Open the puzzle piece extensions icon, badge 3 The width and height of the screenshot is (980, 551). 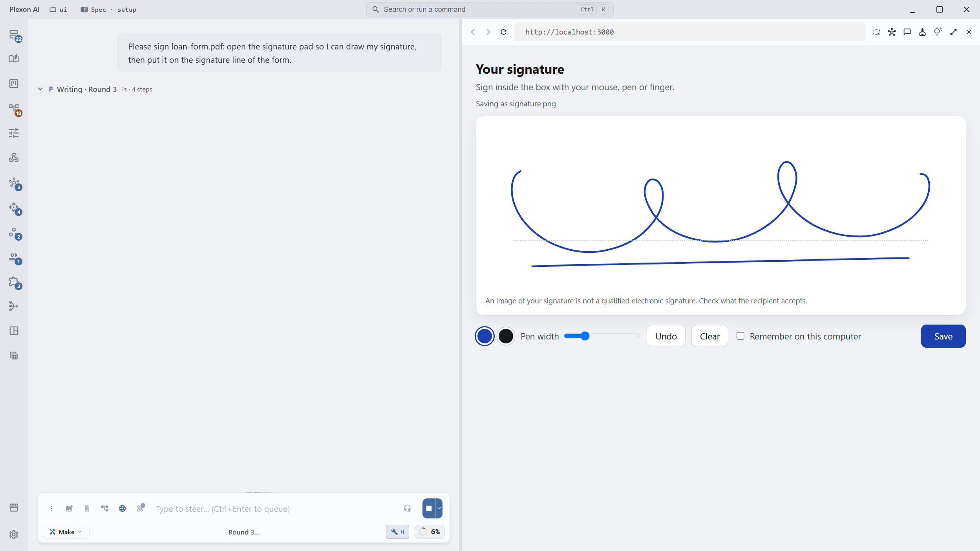tap(14, 282)
